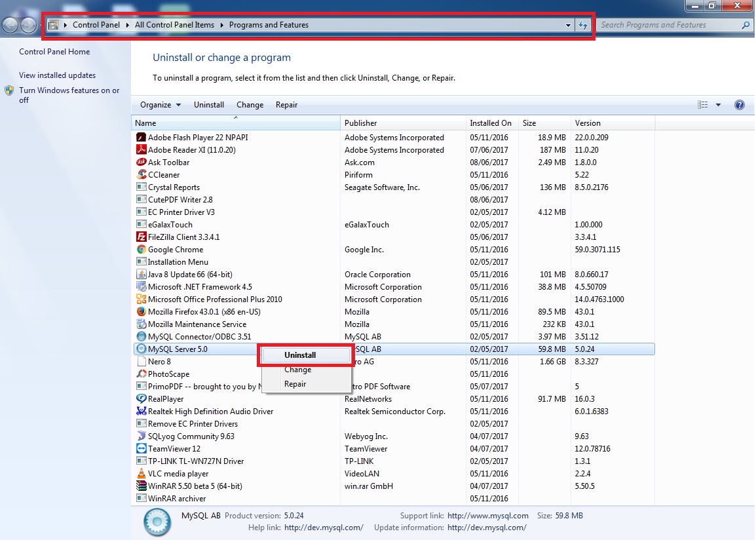Open the Control Panel Home link
This screenshot has width=756, height=540.
(54, 52)
